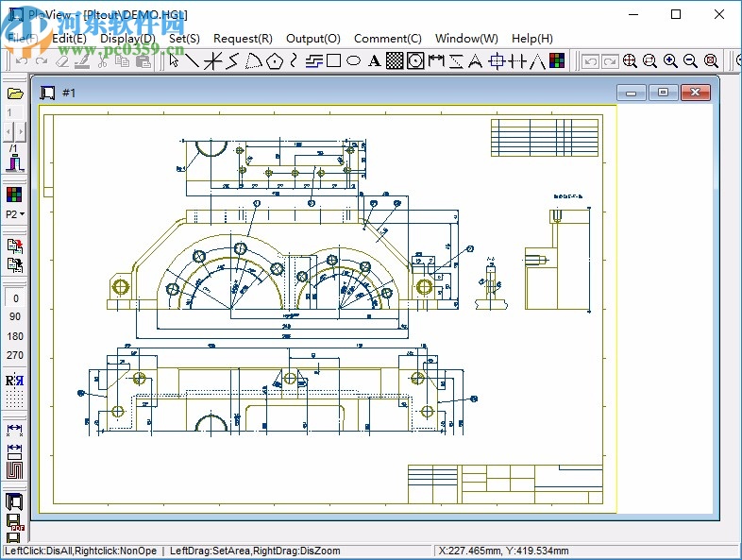742x560 pixels.
Task: Open the Output(O) menu
Action: 312,39
